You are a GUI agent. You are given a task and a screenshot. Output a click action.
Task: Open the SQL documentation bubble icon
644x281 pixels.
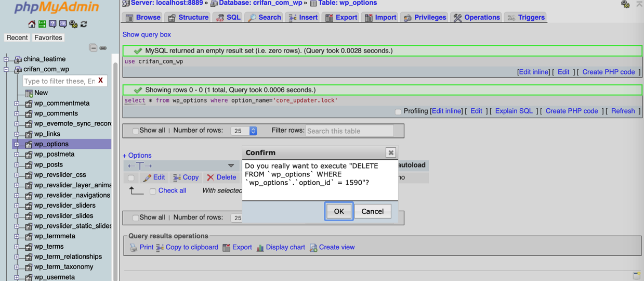point(63,24)
